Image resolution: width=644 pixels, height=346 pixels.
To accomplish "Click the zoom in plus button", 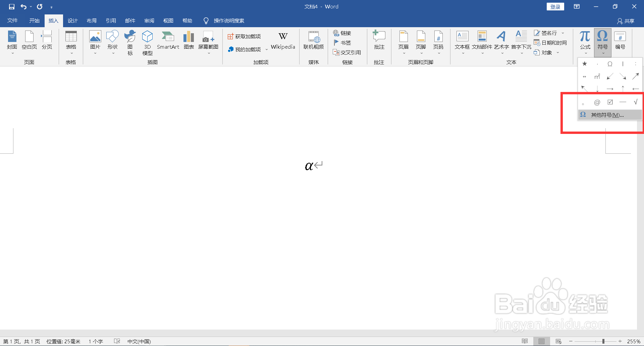I will [x=620, y=341].
